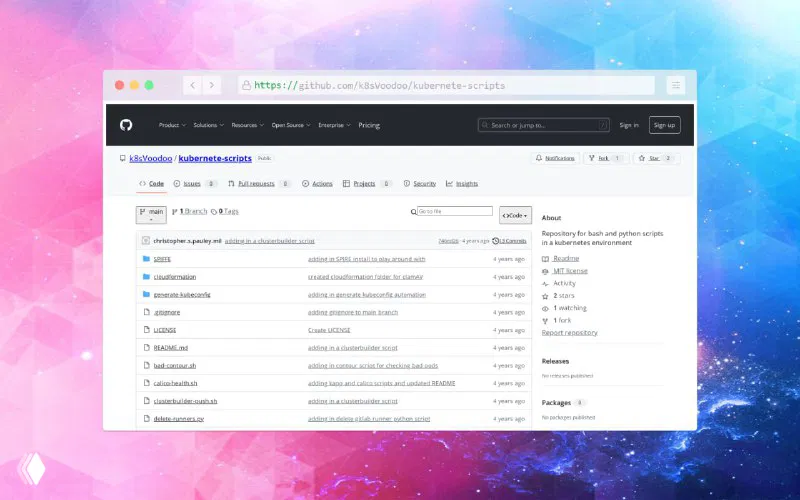The height and width of the screenshot is (500, 800).
Task: Click the LICENSE file icon
Action: pyautogui.click(x=146, y=330)
